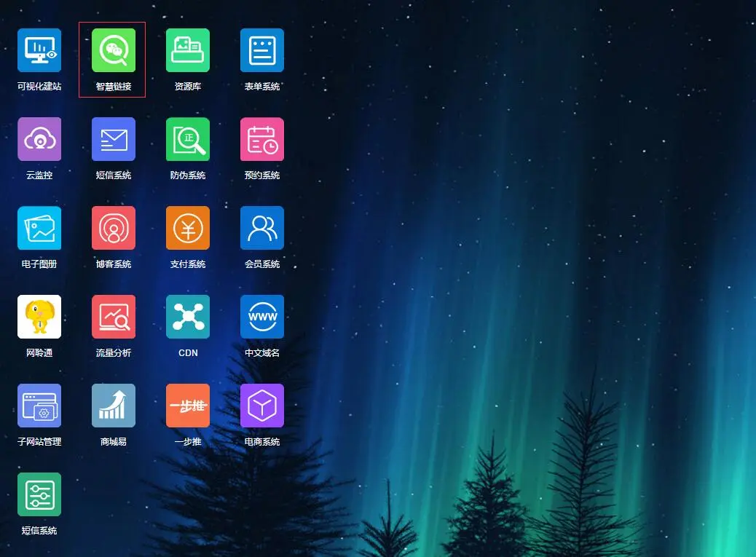Screen dimensions: 756x557
Task: Select the 防伪系统 anti-counterfeit icon
Action: 188,140
